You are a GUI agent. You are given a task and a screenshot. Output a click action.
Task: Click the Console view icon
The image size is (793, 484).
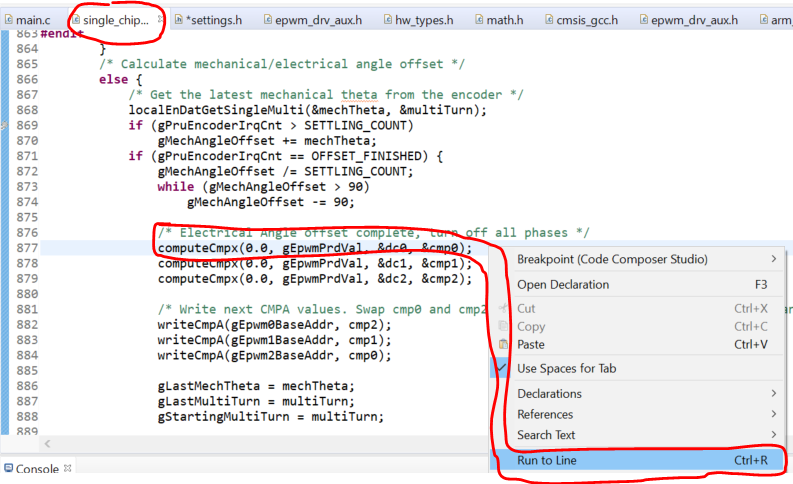coord(8,468)
